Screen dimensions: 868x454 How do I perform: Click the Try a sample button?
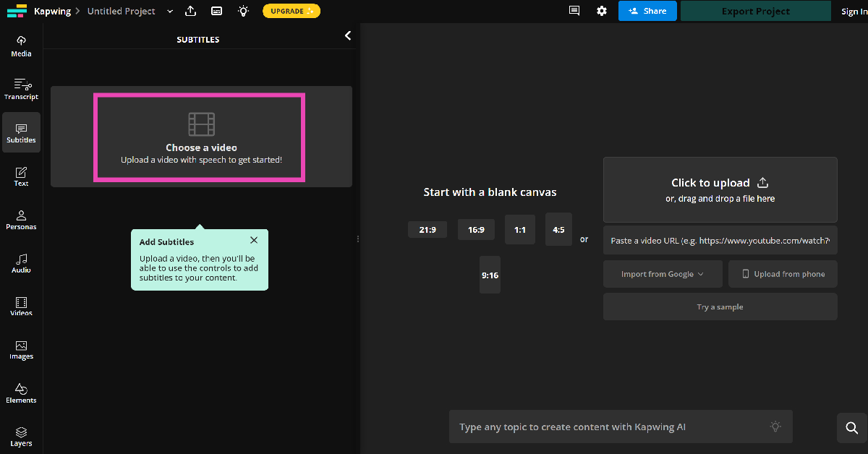tap(720, 307)
